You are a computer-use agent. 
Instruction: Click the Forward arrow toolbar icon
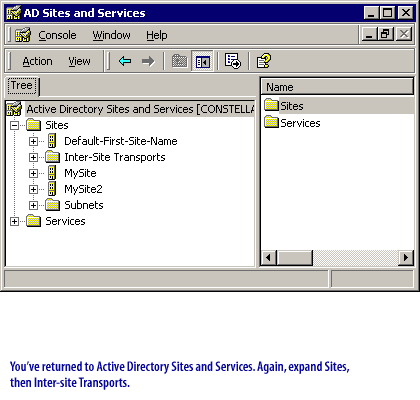(148, 61)
